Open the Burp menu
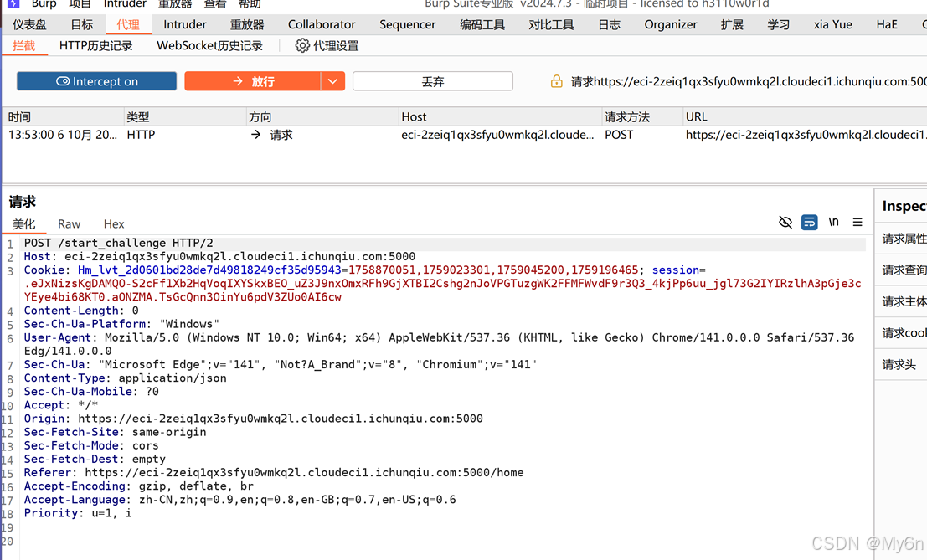927x560 pixels. (x=44, y=3)
